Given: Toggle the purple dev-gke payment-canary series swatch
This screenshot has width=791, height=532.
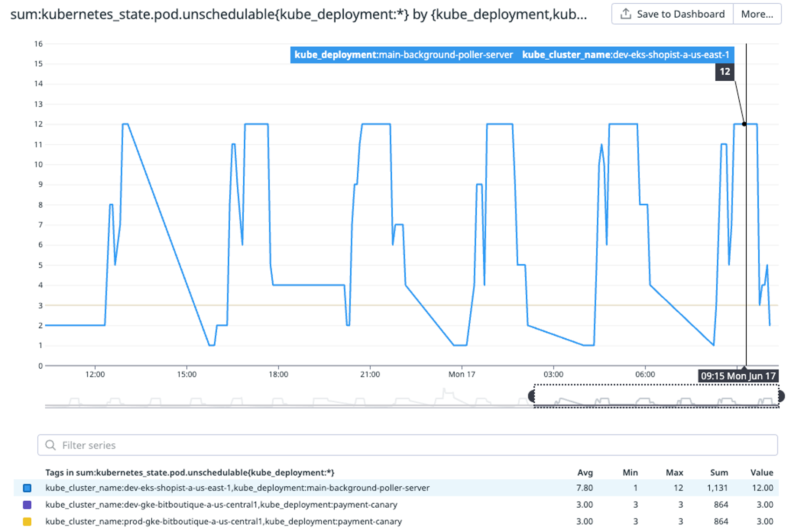Looking at the screenshot, I should pos(28,504).
